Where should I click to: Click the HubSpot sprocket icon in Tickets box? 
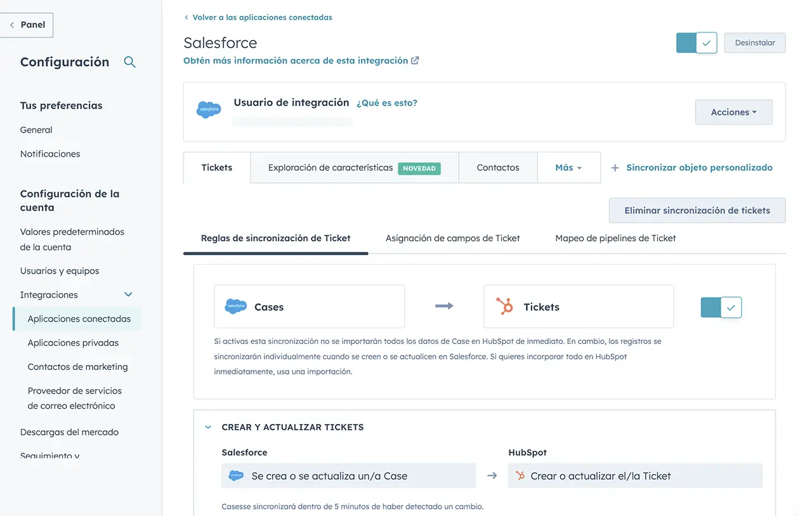click(x=505, y=307)
